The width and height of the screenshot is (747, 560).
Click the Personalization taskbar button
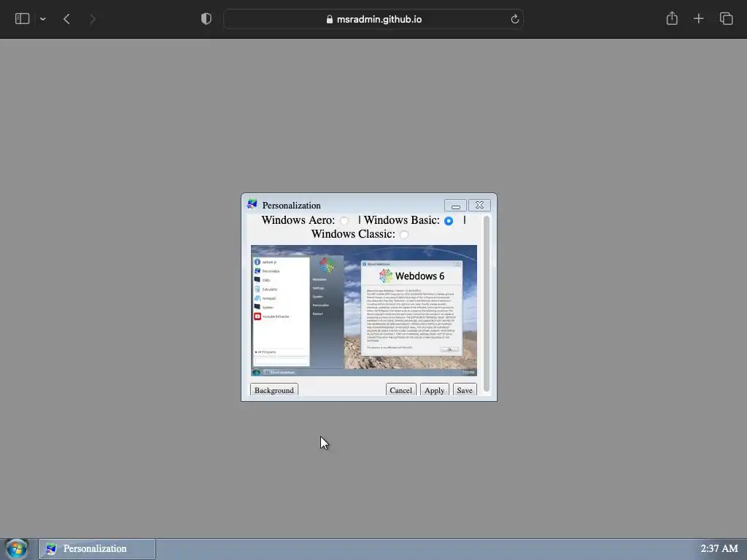[97, 548]
